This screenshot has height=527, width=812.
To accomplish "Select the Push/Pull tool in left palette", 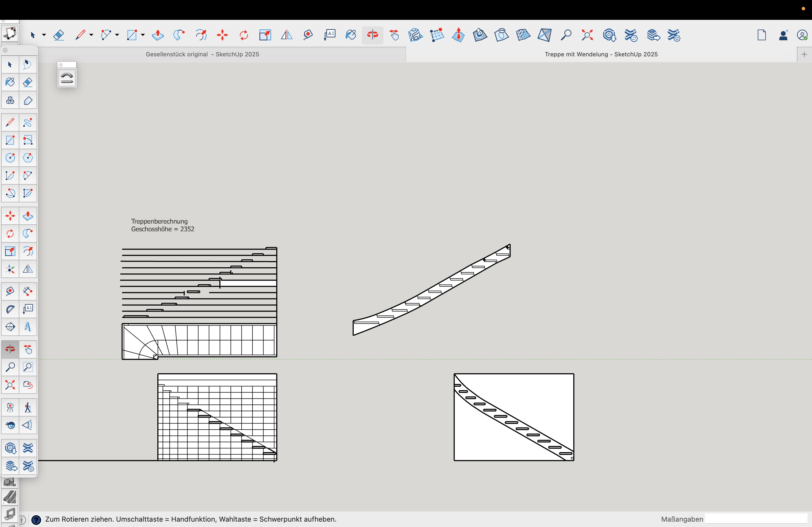I will coord(28,216).
